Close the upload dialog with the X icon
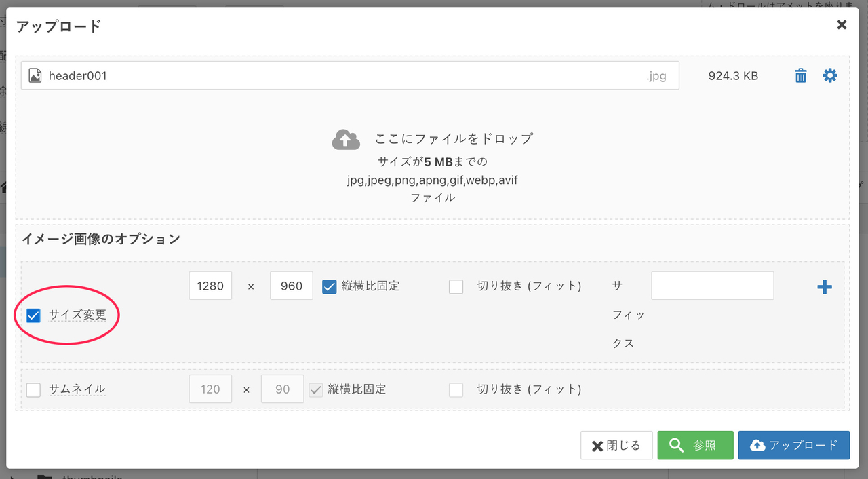The width and height of the screenshot is (868, 479). (x=842, y=25)
